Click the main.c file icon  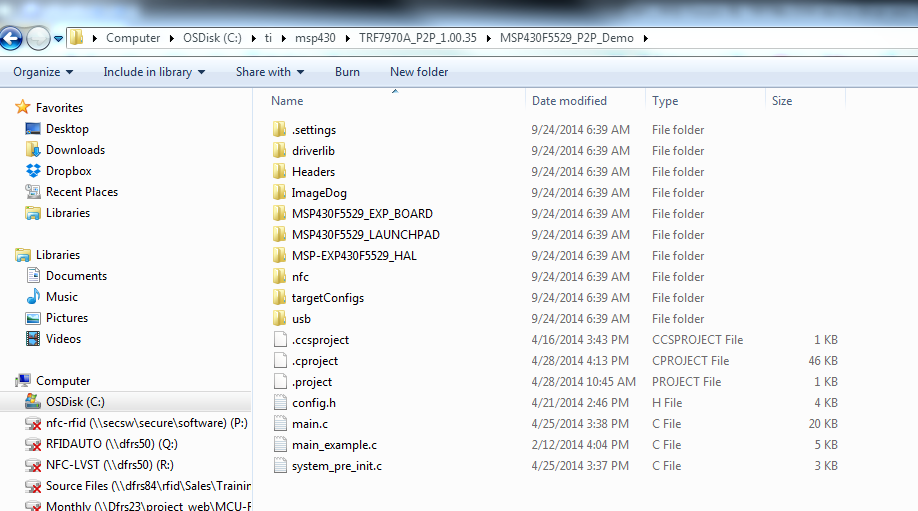tap(280, 424)
